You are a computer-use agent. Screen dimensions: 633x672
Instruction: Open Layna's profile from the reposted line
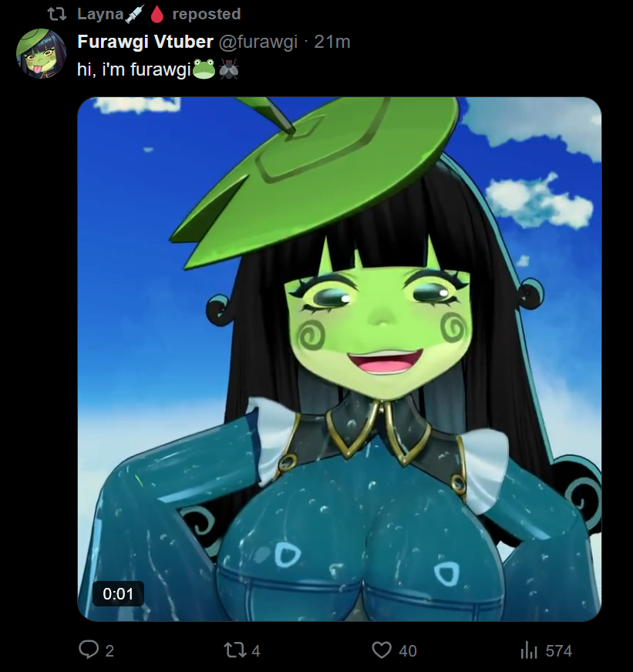100,14
